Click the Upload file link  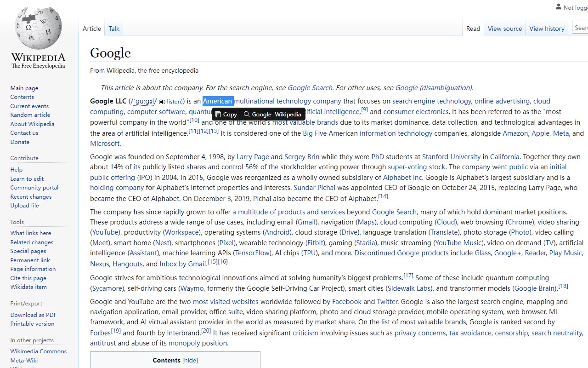(x=25, y=206)
